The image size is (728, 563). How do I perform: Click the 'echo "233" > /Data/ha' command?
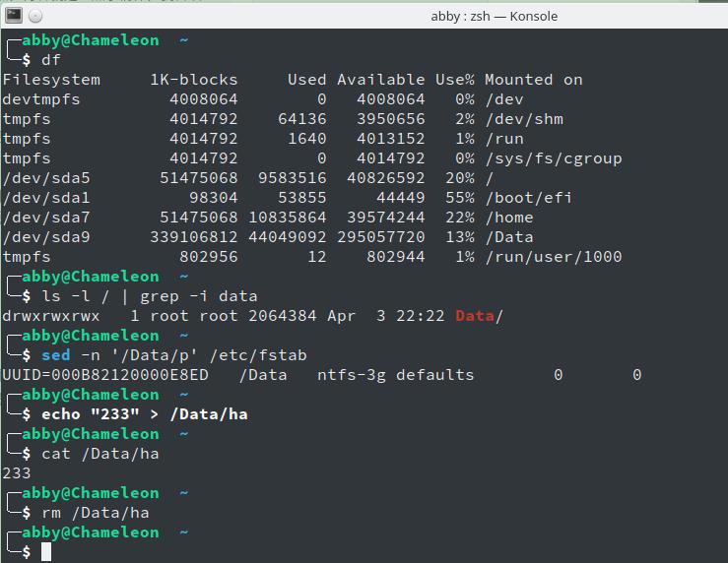144,414
